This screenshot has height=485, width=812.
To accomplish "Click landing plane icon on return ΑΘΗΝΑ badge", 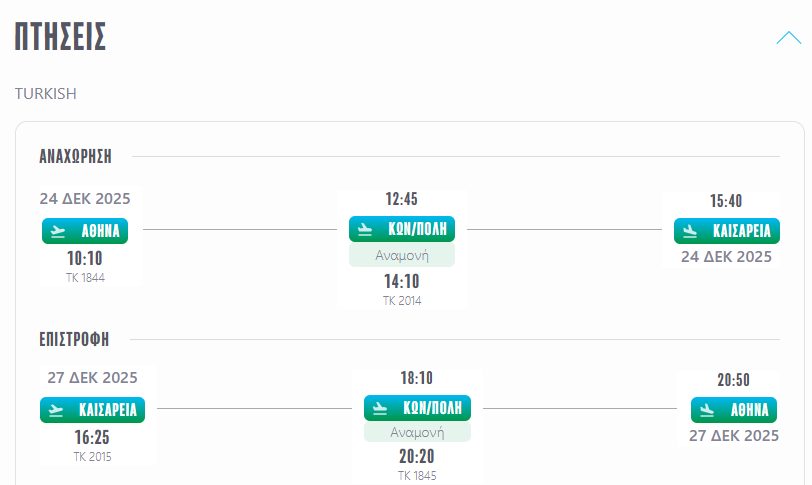I will click(707, 410).
